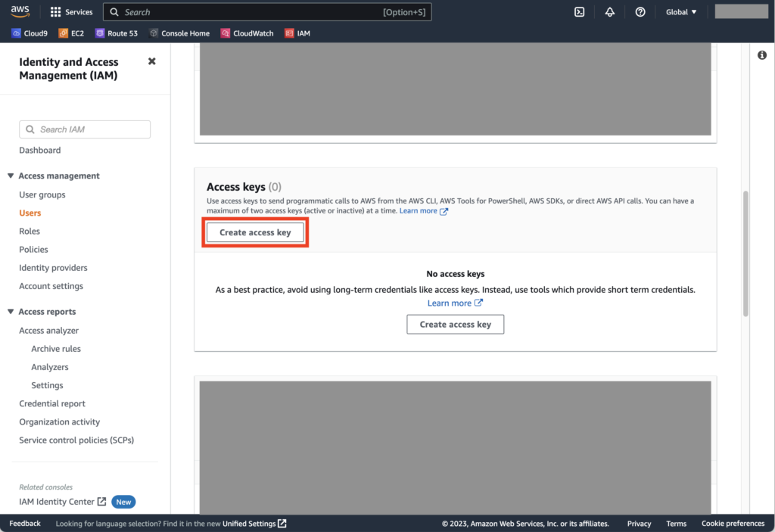
Task: Open the account name menu top right
Action: pyautogui.click(x=742, y=11)
